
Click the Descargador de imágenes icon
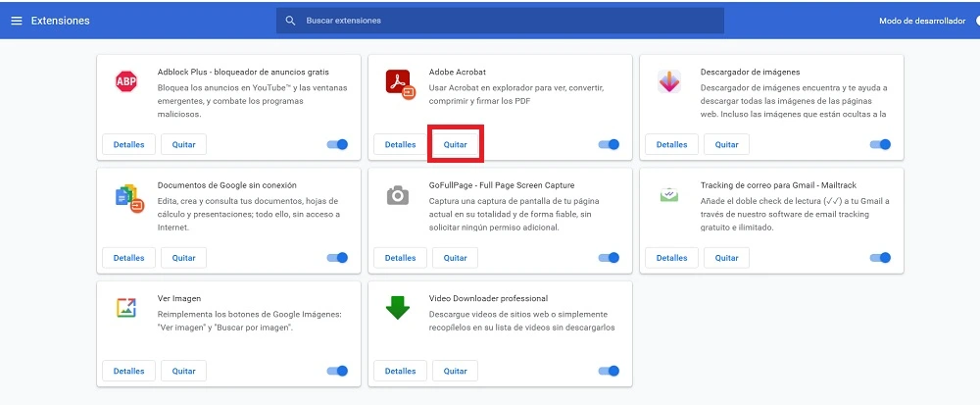669,81
